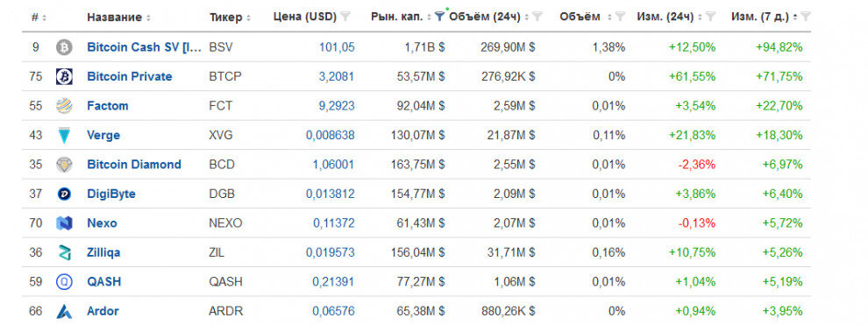The height and width of the screenshot is (325, 868).
Task: Select 7-day change +3,95%
Action: click(782, 311)
